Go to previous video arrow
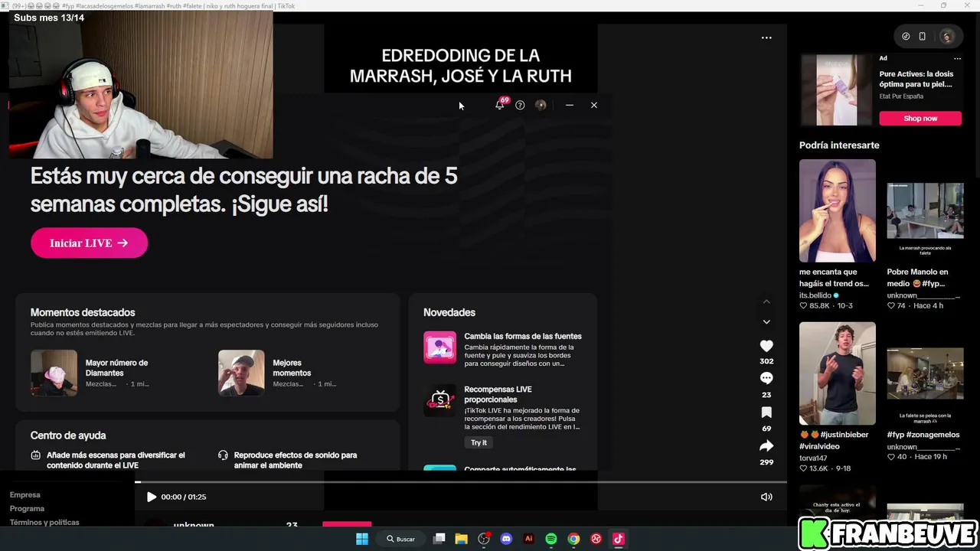 (766, 302)
